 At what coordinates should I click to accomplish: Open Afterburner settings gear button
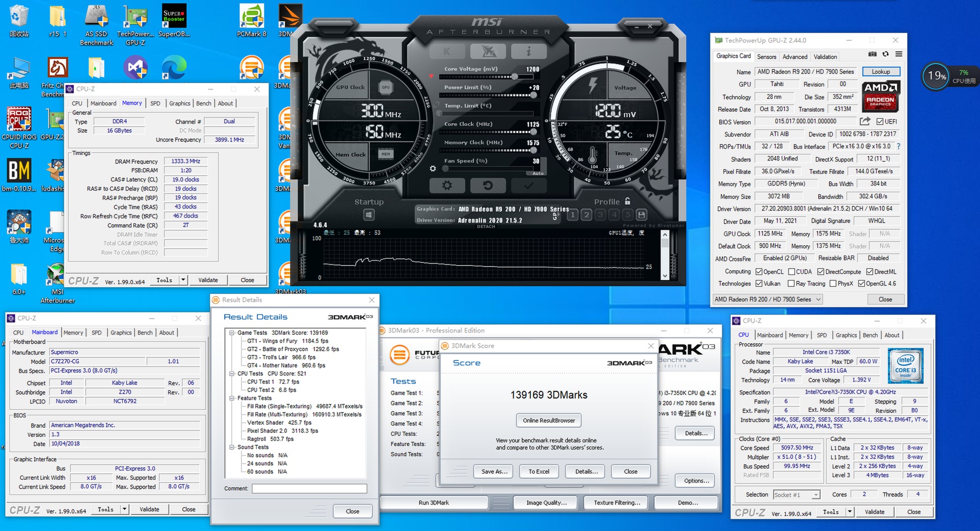pyautogui.click(x=447, y=185)
